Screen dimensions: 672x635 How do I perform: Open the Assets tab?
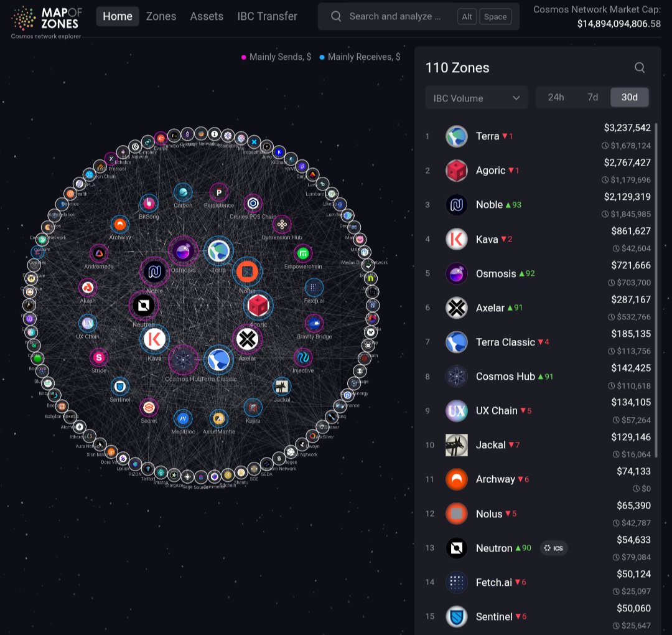207,16
